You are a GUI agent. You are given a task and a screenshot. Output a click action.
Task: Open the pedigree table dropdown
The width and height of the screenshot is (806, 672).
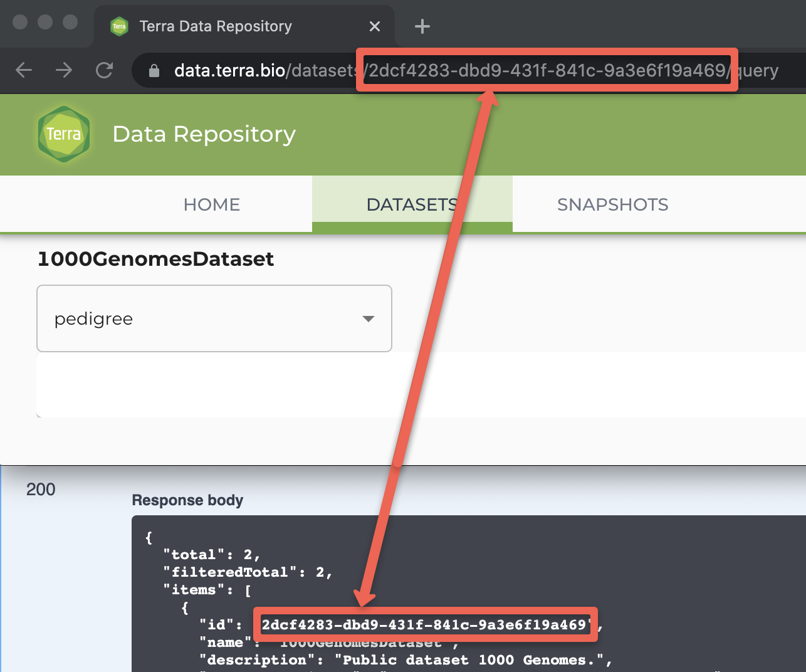(214, 318)
